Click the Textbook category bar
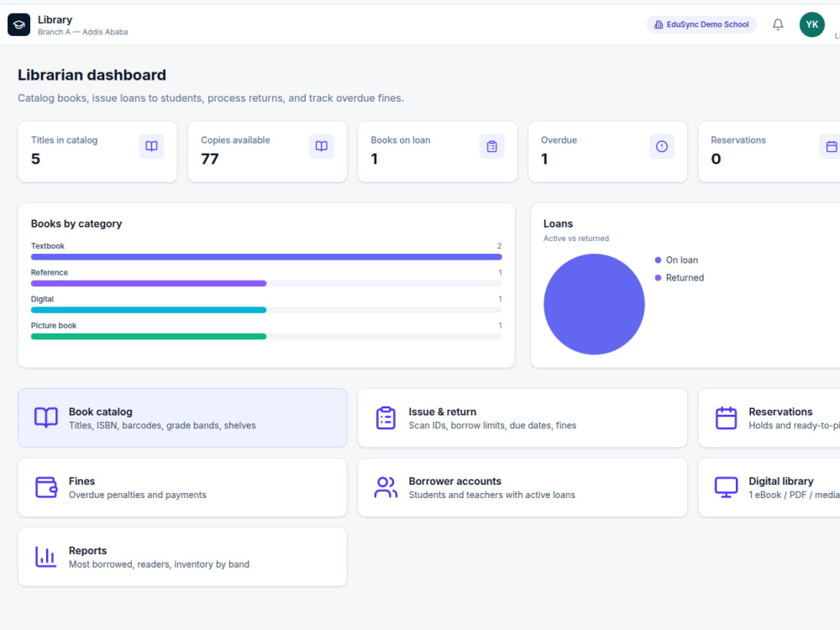This screenshot has height=630, width=840. [x=266, y=257]
